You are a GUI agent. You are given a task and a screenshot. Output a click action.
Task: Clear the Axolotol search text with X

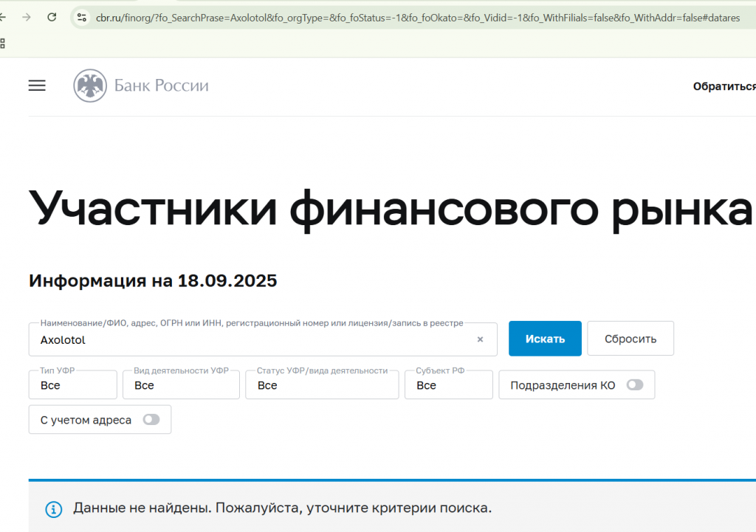tap(480, 339)
